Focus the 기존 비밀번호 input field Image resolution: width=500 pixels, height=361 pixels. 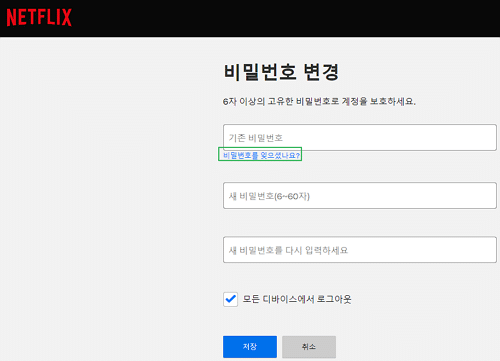[360, 137]
